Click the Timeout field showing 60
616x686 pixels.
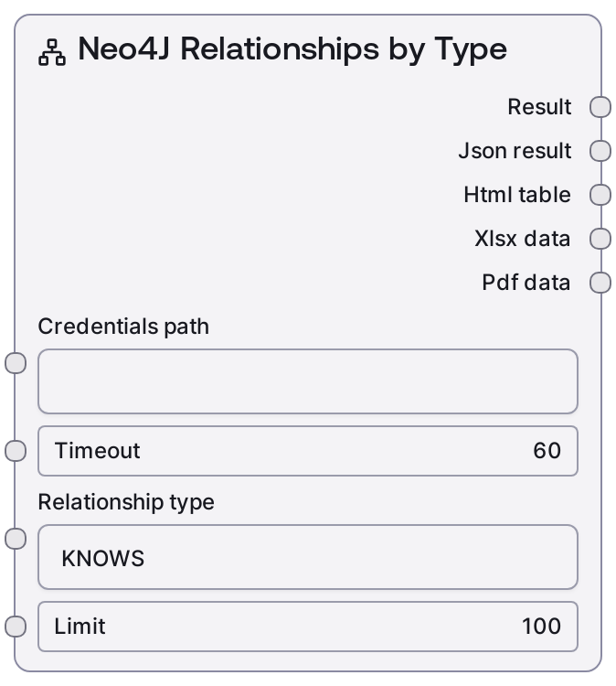coord(307,451)
